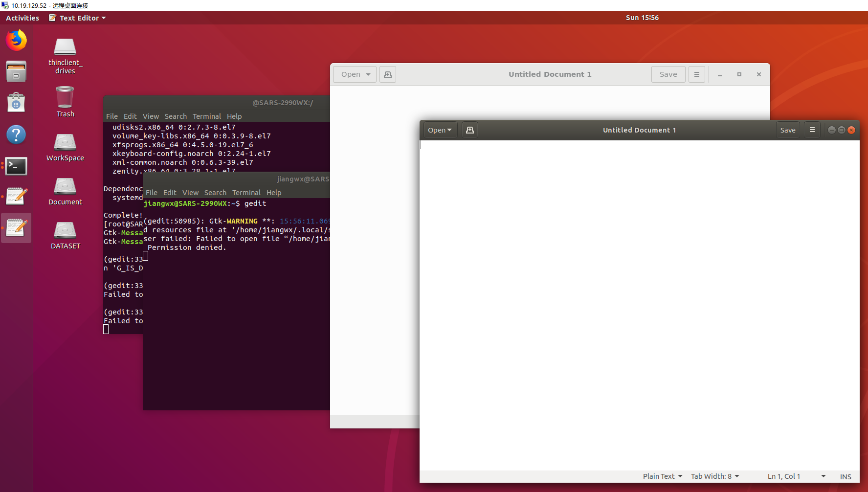Open Help menu in root terminal

click(x=234, y=116)
